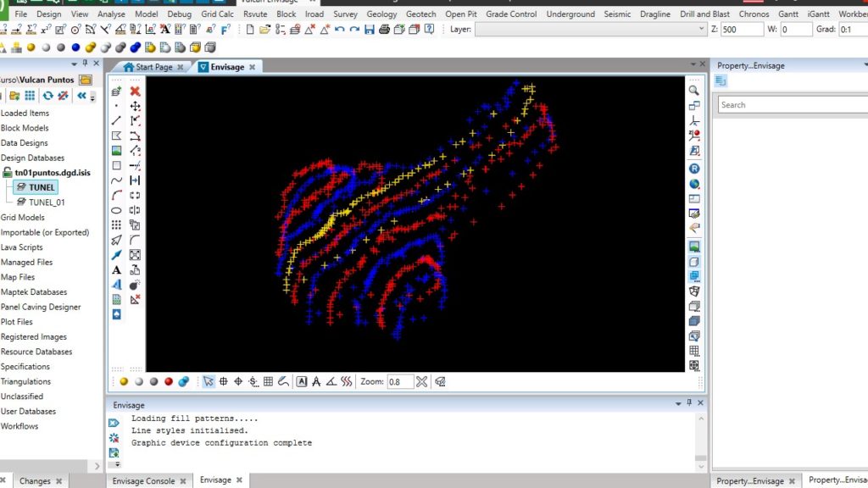Switch to the Start Page tab

[154, 67]
